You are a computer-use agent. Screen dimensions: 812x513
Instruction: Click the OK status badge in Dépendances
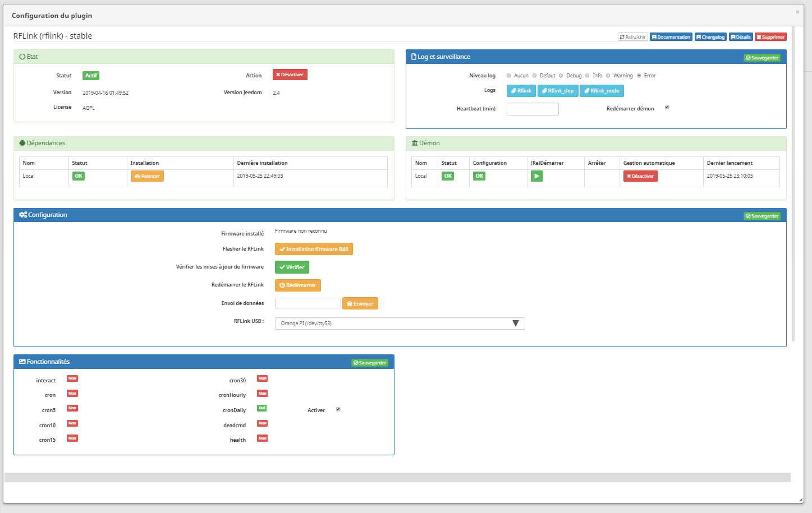79,176
